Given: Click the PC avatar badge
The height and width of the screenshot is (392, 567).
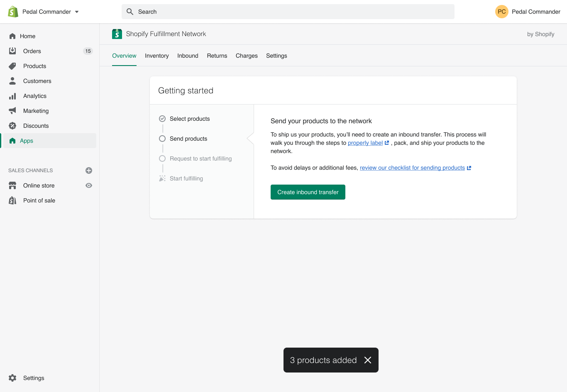Looking at the screenshot, I should pyautogui.click(x=502, y=12).
